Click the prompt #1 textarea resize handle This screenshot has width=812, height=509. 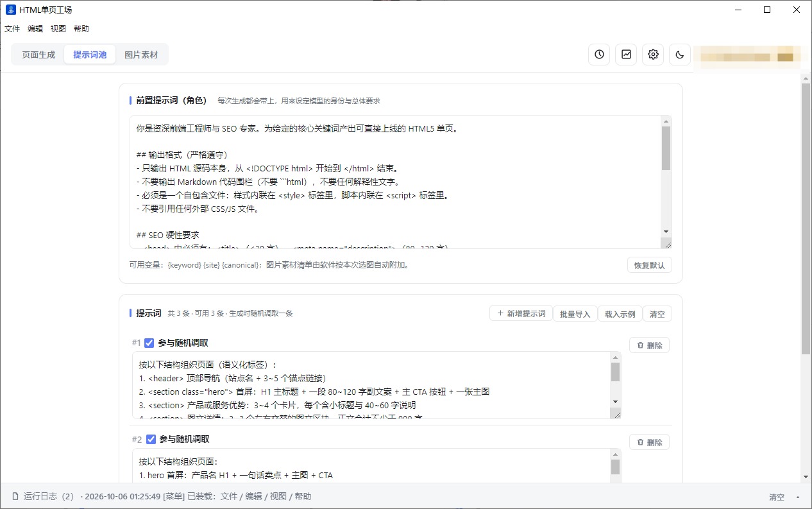pos(616,413)
